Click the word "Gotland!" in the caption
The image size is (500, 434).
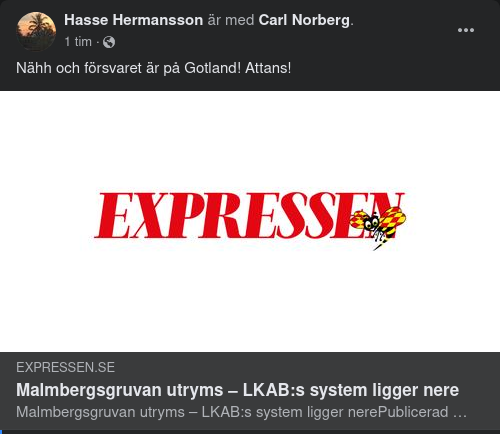(x=212, y=68)
